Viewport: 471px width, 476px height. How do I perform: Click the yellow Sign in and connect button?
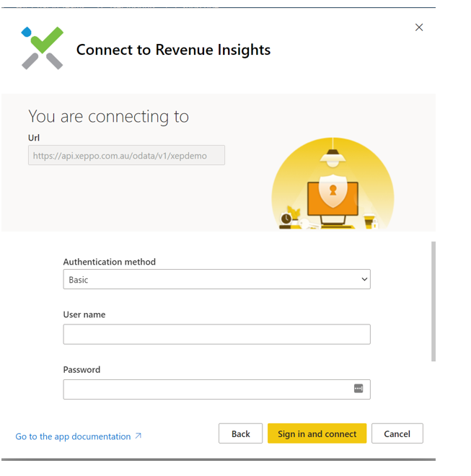point(317,433)
